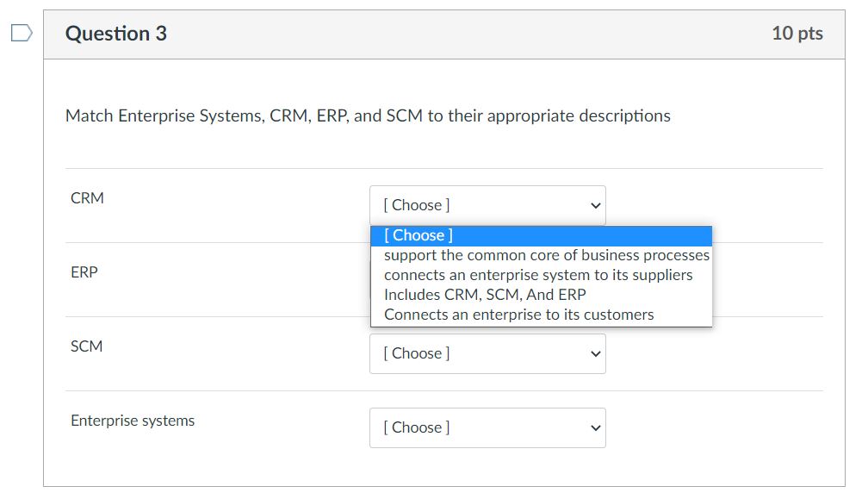Click the Question 3 heading

[x=116, y=34]
